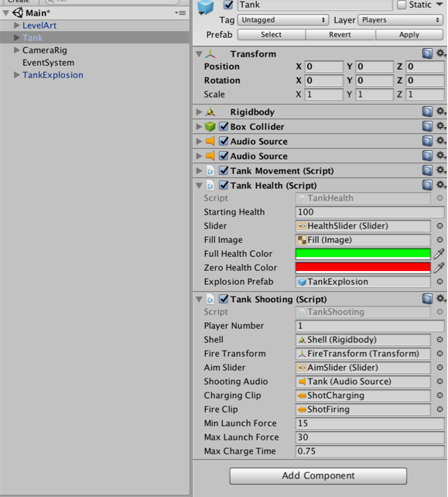Click the Add Component button
Image resolution: width=448 pixels, height=497 pixels.
click(x=318, y=476)
